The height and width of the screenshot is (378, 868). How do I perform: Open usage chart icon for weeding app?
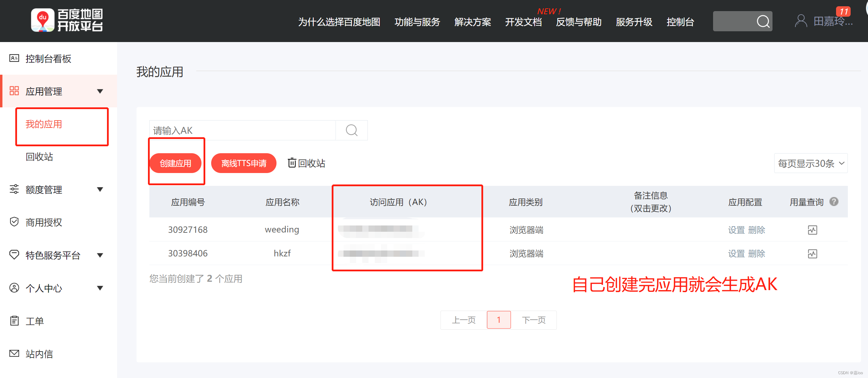click(812, 230)
